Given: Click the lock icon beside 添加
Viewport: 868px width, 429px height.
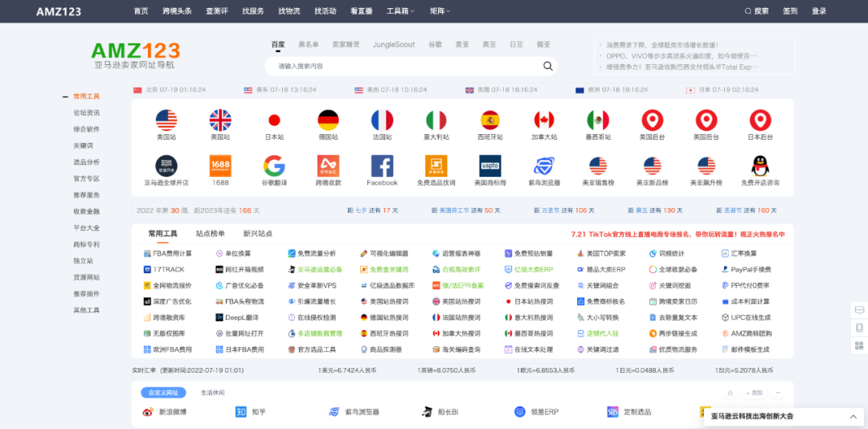Looking at the screenshot, I should (x=730, y=393).
